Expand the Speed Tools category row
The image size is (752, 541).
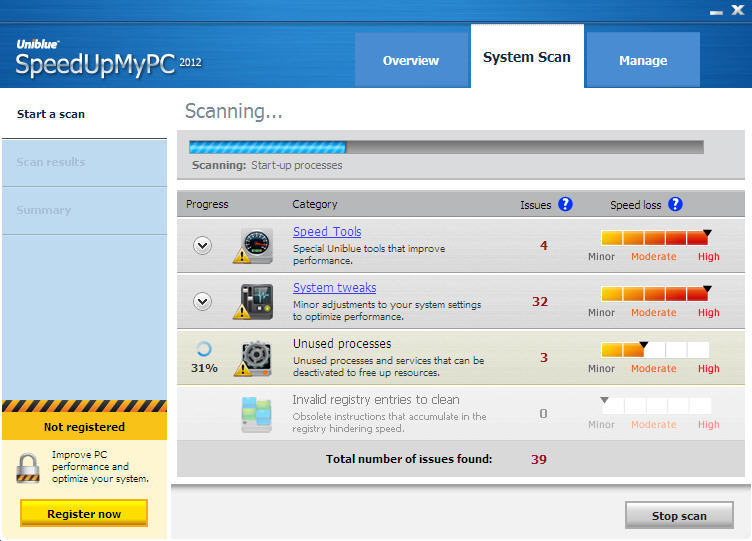point(203,246)
